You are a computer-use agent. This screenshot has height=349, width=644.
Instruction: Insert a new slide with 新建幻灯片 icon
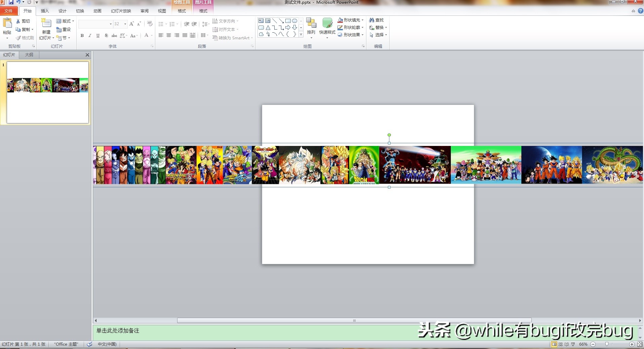(x=46, y=23)
